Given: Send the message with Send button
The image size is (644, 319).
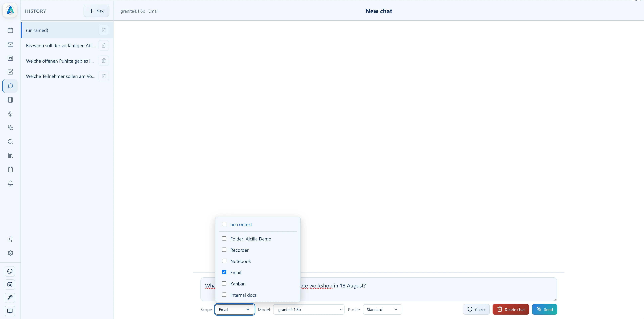Looking at the screenshot, I should tap(544, 309).
